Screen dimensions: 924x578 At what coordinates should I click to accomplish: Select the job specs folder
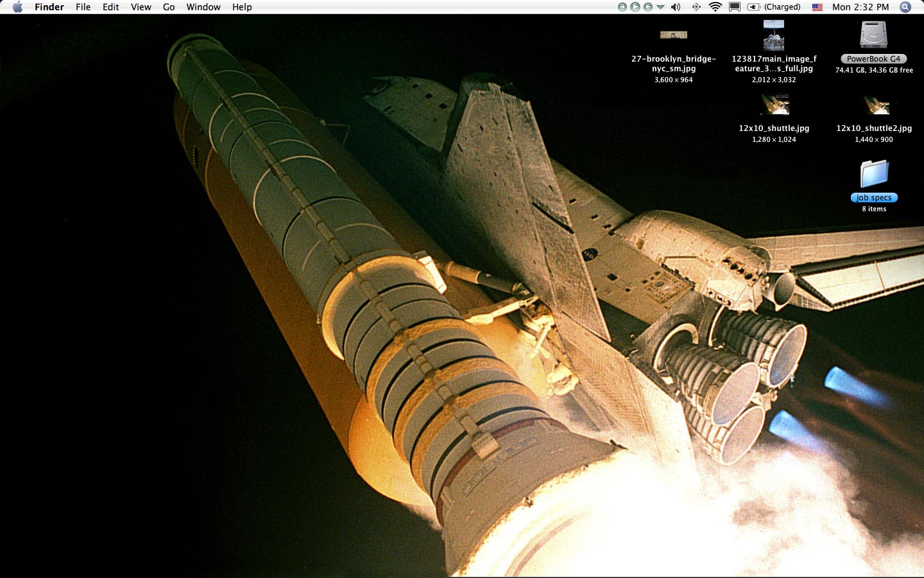click(x=874, y=175)
